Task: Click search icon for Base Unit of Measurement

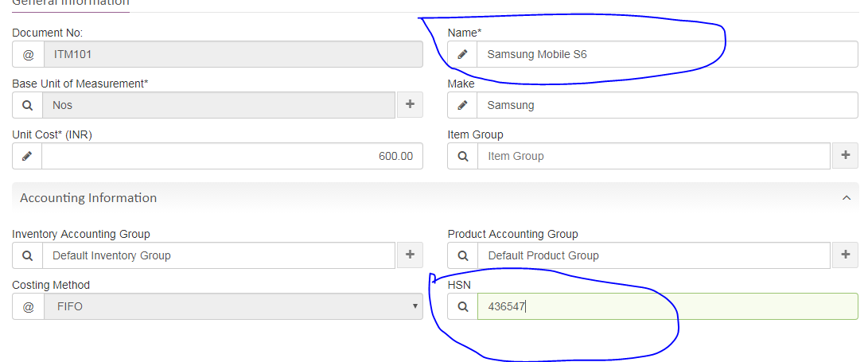Action: 28,105
